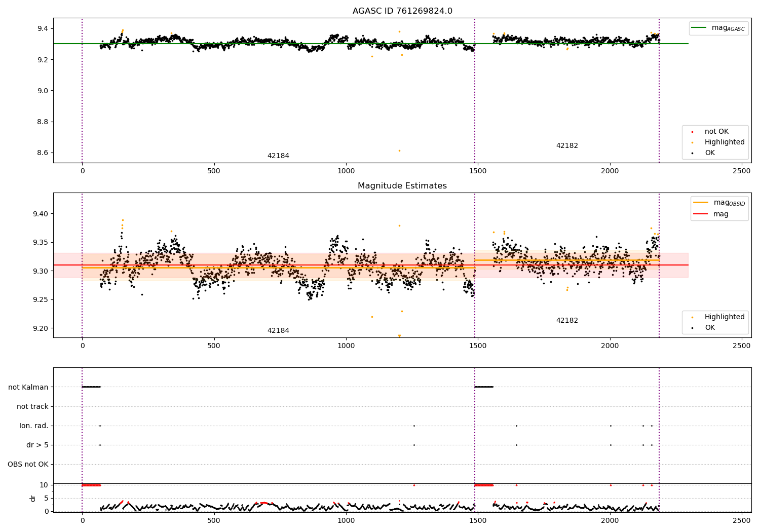Click the orange outlier point near 8.6 in top plot
Image resolution: width=760 pixels, height=532 pixels.
point(399,150)
